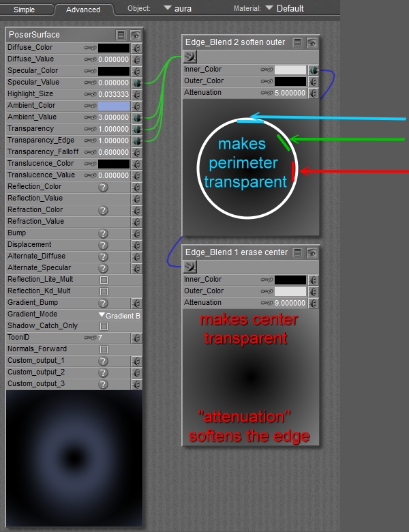Click the Ambient_Color light blue swatch
409x532 pixels.
coord(114,106)
